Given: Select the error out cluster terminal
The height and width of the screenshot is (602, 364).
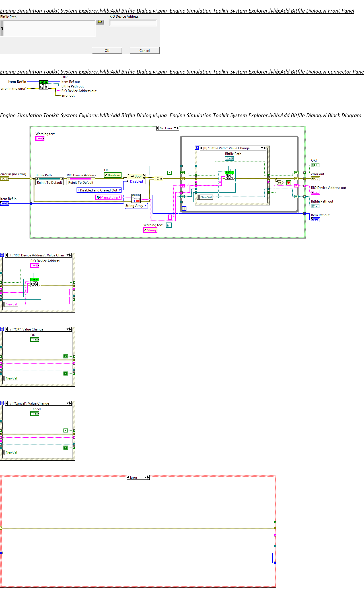Looking at the screenshot, I should (315, 179).
